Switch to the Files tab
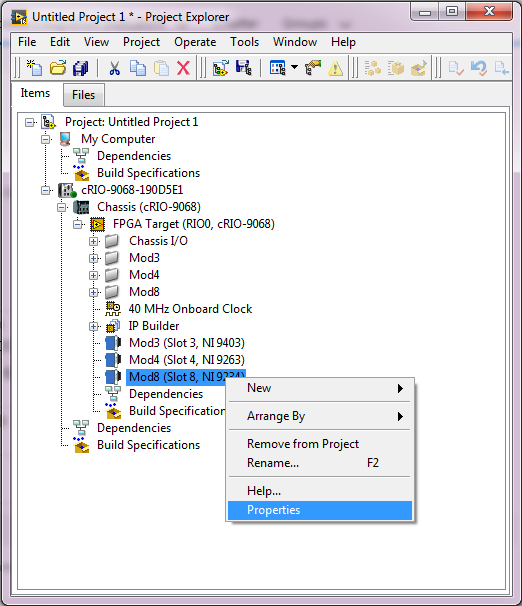This screenshot has width=522, height=606. (83, 95)
